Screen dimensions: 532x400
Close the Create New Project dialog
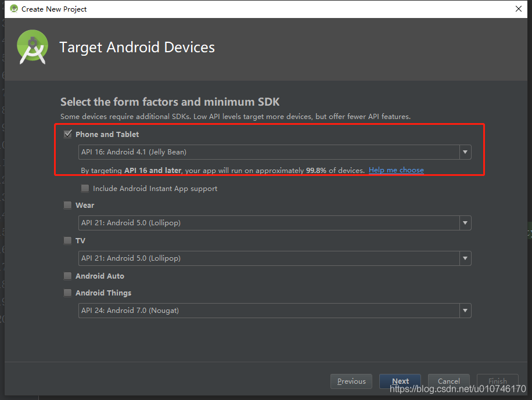point(519,9)
